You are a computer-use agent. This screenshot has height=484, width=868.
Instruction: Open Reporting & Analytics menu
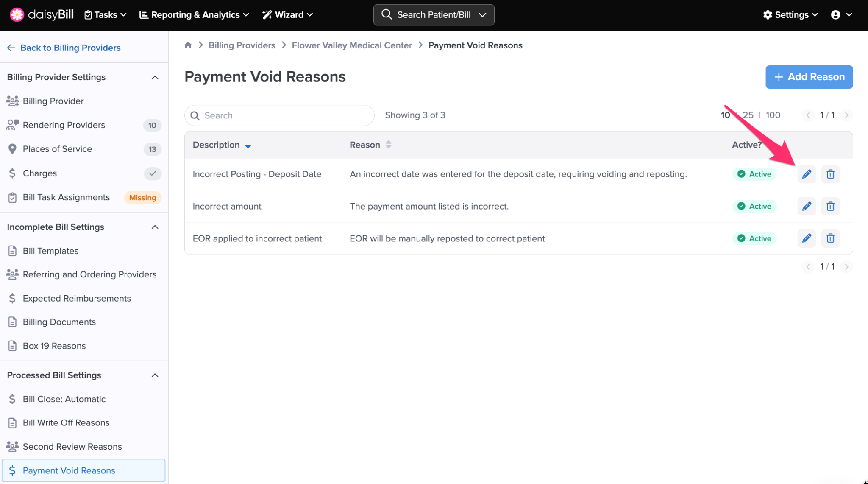[194, 15]
